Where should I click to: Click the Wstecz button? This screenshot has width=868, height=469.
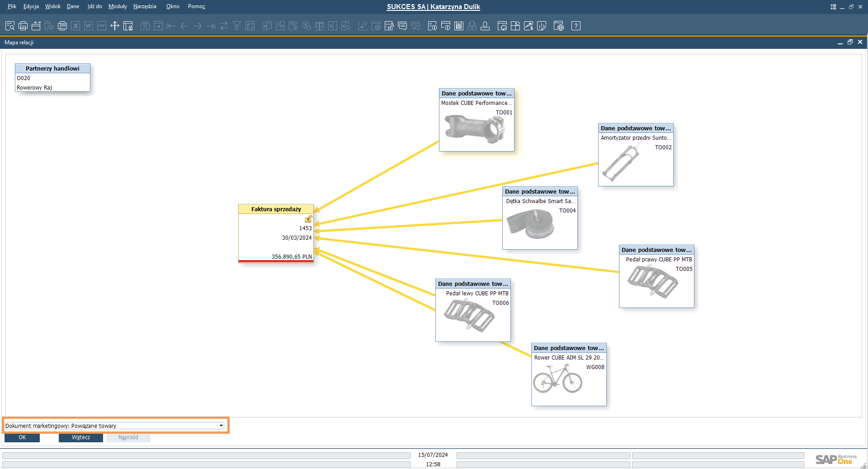81,437
